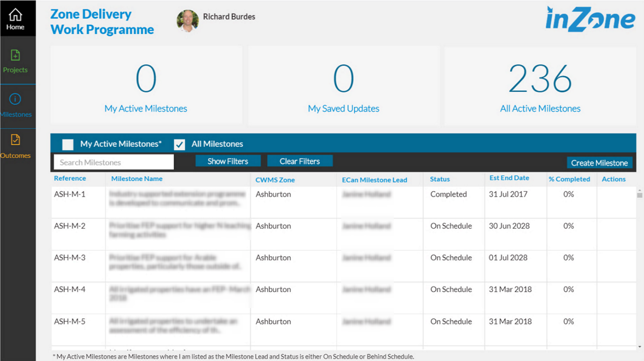Sort by the Milestone Name column header

click(x=137, y=179)
